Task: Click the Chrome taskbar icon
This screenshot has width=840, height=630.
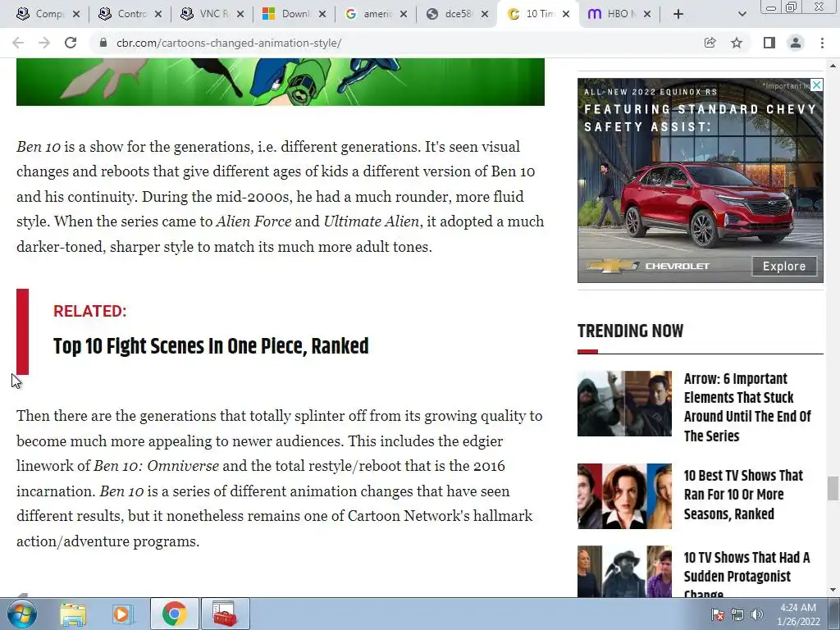Action: click(174, 614)
